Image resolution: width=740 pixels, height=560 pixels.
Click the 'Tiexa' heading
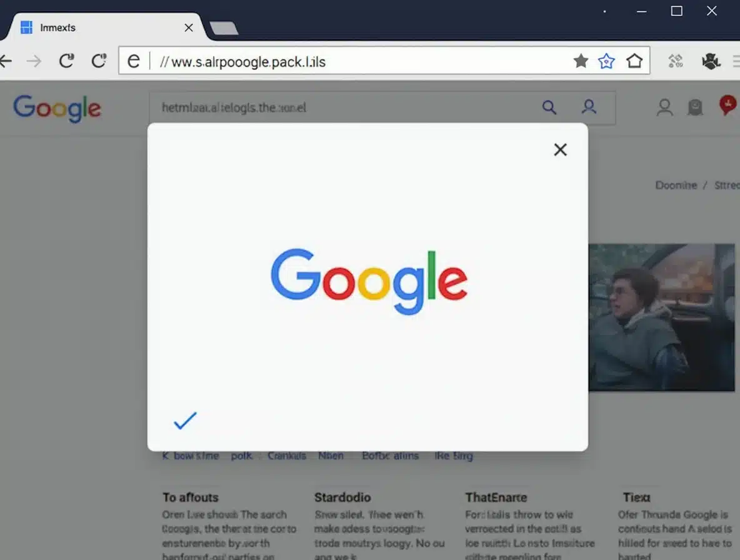[637, 497]
